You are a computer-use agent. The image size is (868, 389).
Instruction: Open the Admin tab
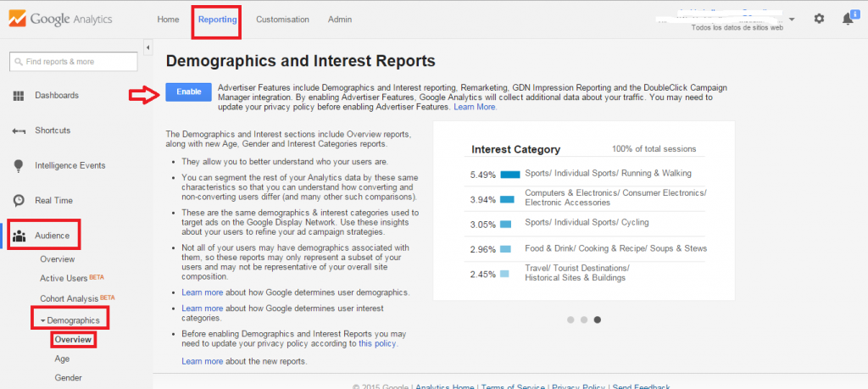tap(339, 19)
